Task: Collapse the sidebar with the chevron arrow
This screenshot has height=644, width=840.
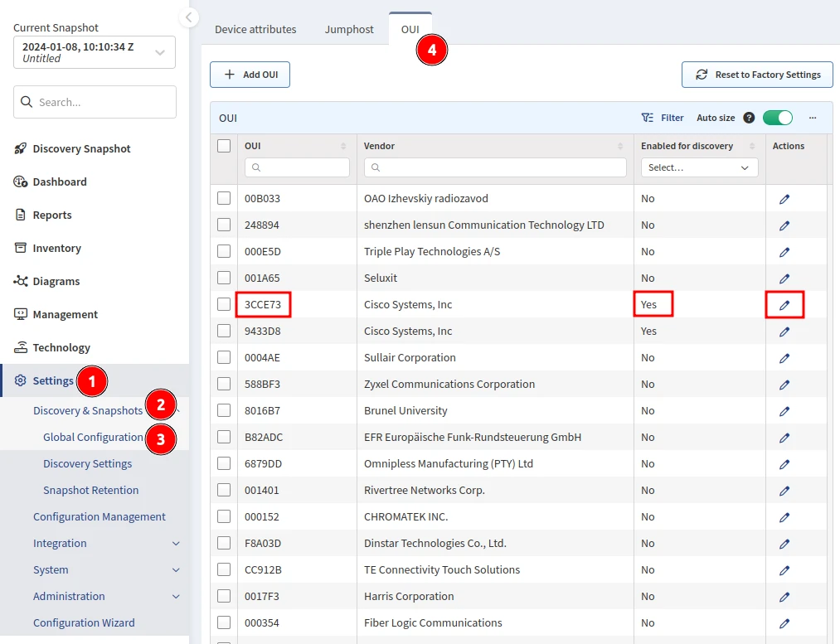Action: (189, 17)
